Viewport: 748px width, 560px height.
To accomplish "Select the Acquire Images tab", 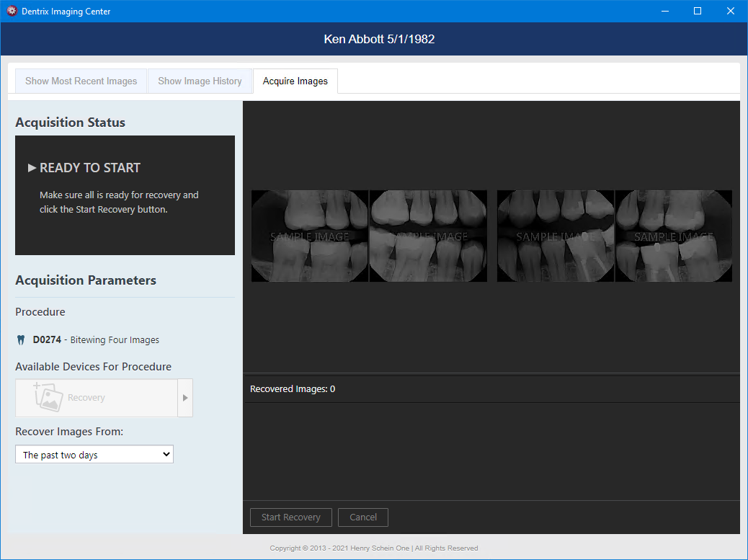I will click(x=295, y=81).
